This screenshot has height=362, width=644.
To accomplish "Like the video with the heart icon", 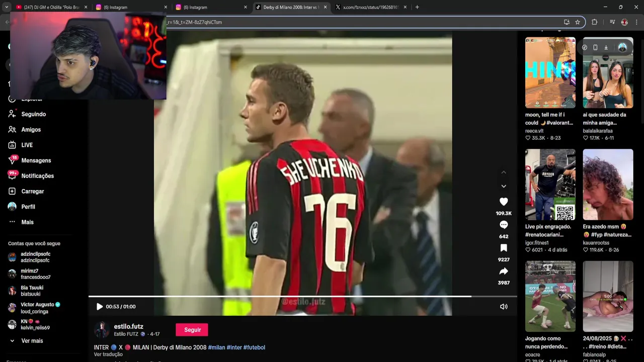I will tap(504, 202).
